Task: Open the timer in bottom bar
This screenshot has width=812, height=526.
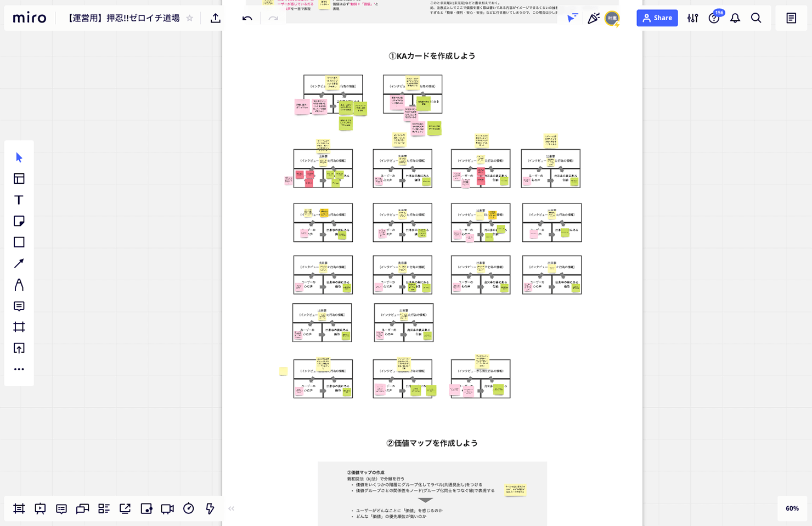Action: tap(189, 508)
